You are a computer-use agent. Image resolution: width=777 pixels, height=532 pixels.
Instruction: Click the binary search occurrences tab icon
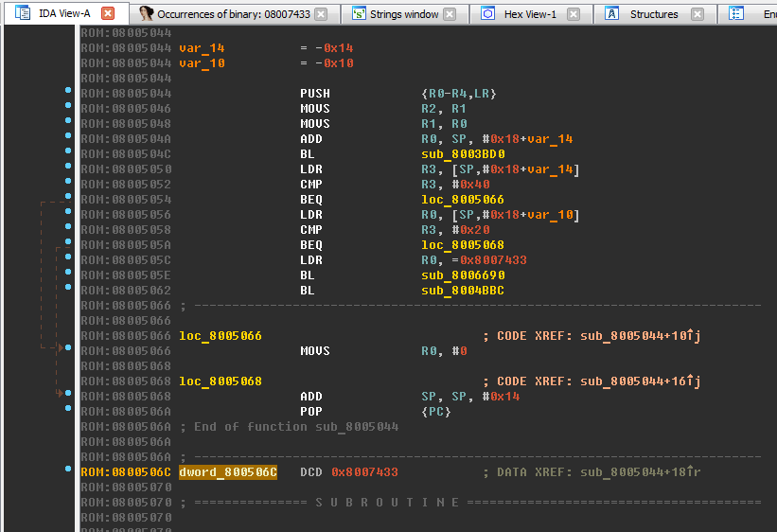coord(146,14)
